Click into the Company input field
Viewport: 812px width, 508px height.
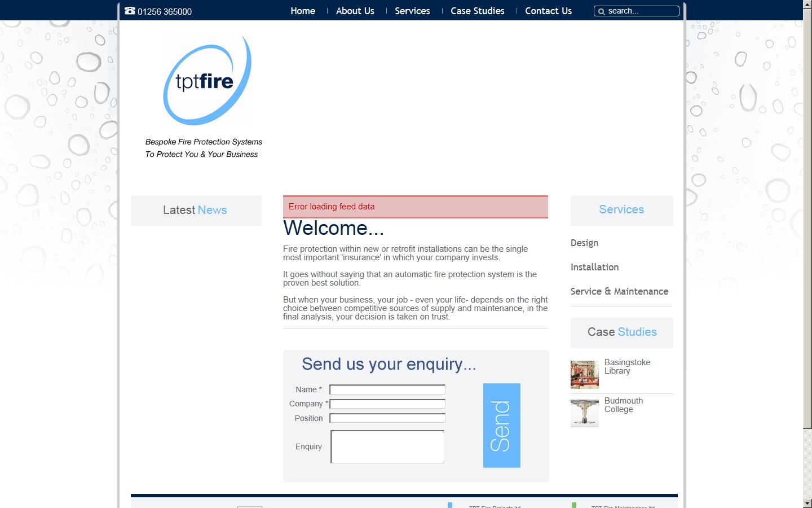click(387, 404)
